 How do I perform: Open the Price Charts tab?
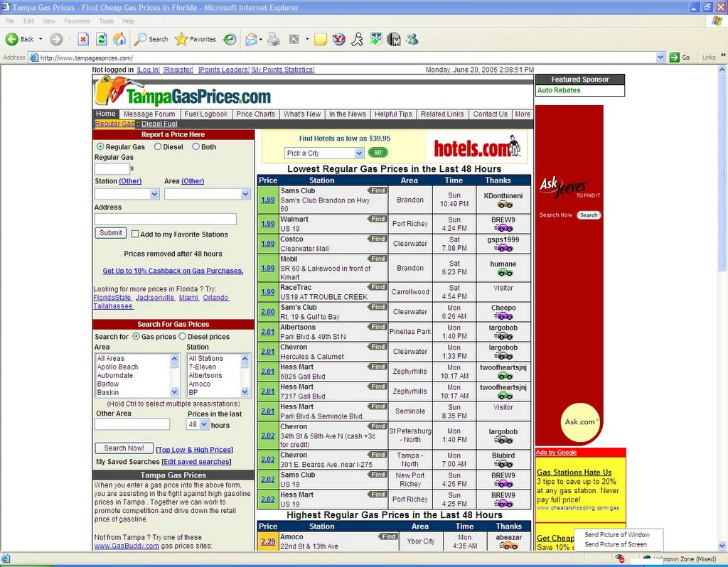coord(255,114)
